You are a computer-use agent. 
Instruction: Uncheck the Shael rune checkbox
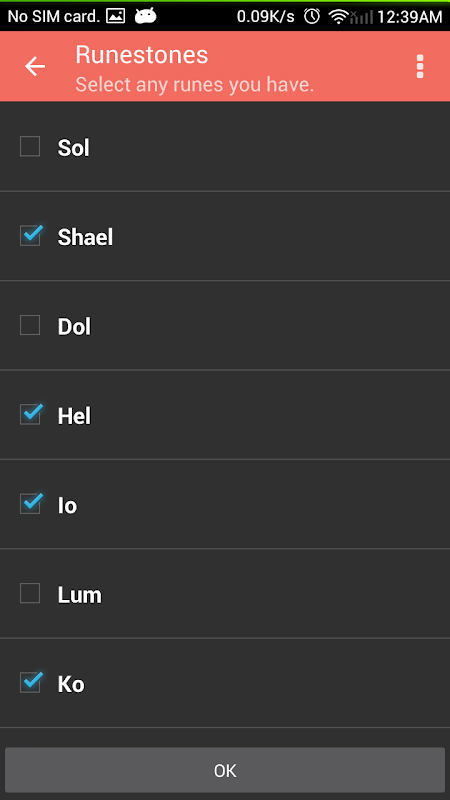coord(30,236)
